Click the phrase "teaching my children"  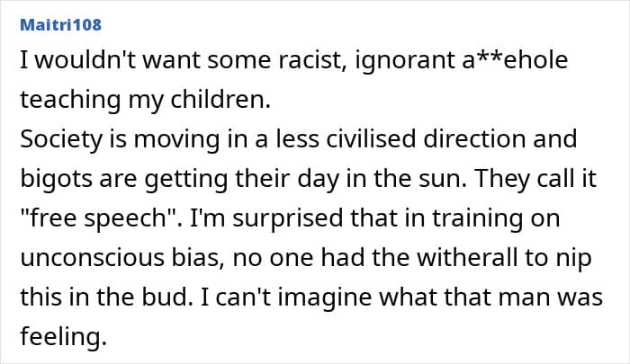(x=144, y=102)
